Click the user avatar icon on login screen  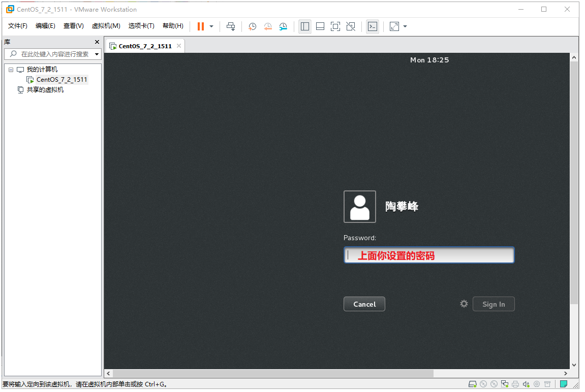[x=360, y=207]
